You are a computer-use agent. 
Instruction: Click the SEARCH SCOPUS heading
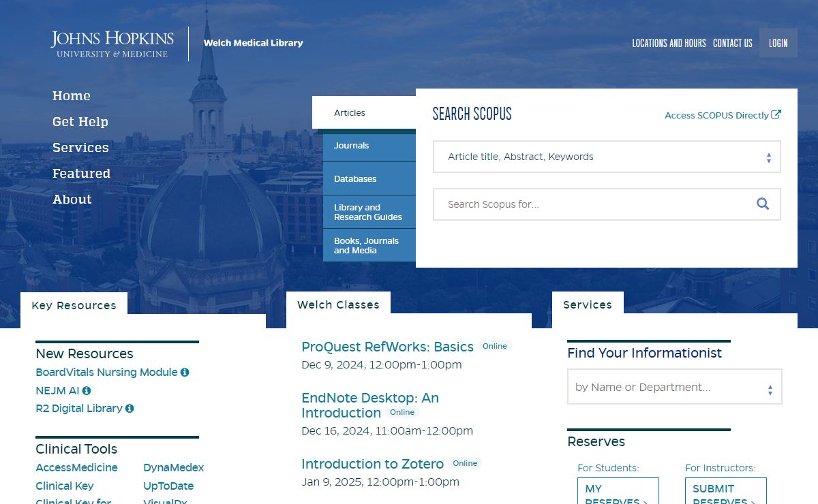[472, 114]
